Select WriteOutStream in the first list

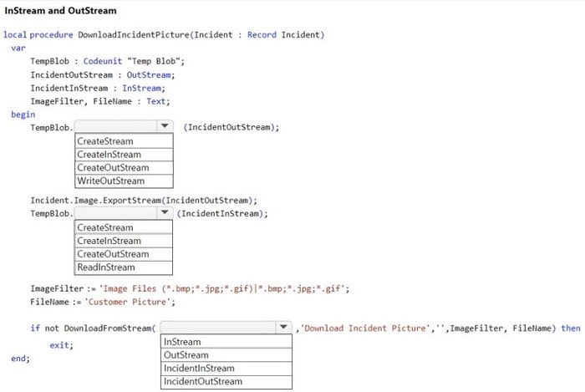tap(111, 181)
